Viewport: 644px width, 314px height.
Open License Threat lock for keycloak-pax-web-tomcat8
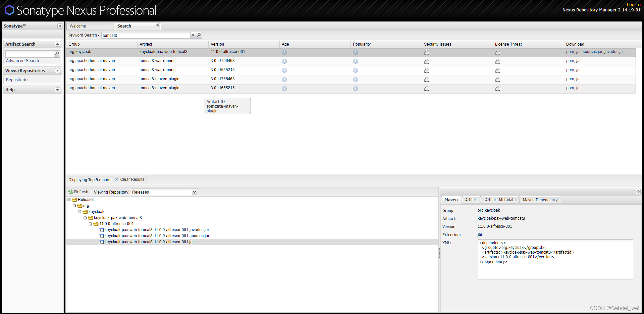point(498,52)
